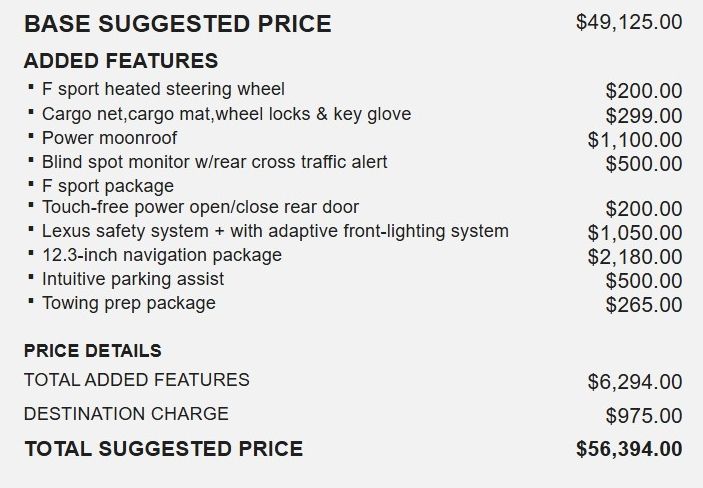Select the Destination Charge label

126,413
